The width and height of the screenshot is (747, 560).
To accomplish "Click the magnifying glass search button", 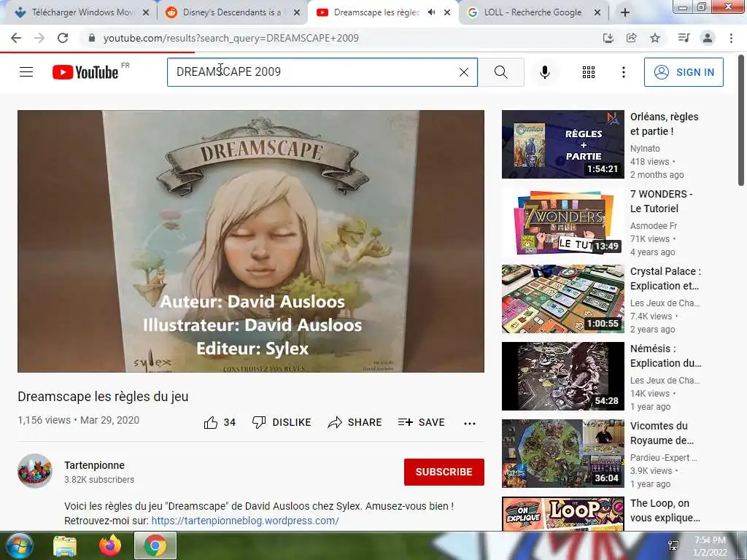I will pyautogui.click(x=500, y=72).
